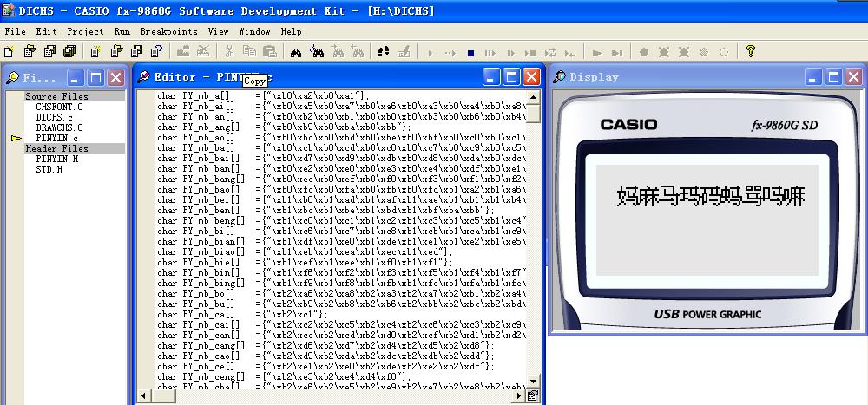Click the editor's vertical scrollbar thumb
Viewport: 868px width, 405px height.
[533, 113]
